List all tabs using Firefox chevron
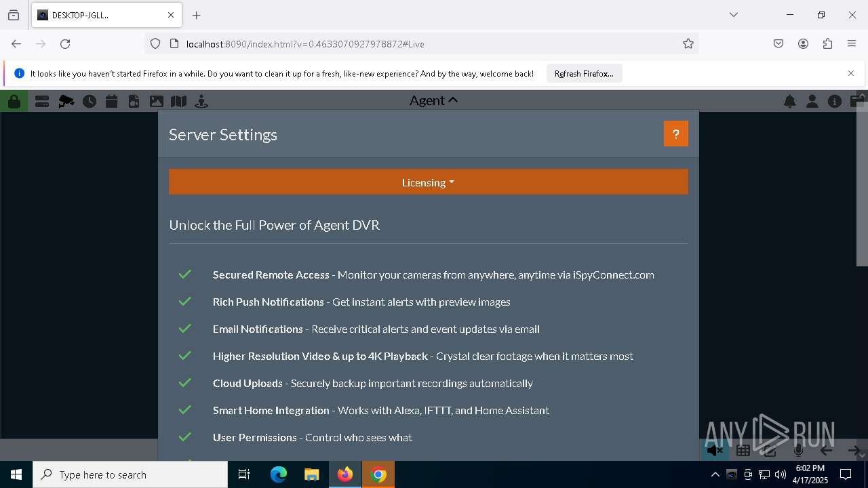Screen dimensions: 868x488 coord(733,15)
